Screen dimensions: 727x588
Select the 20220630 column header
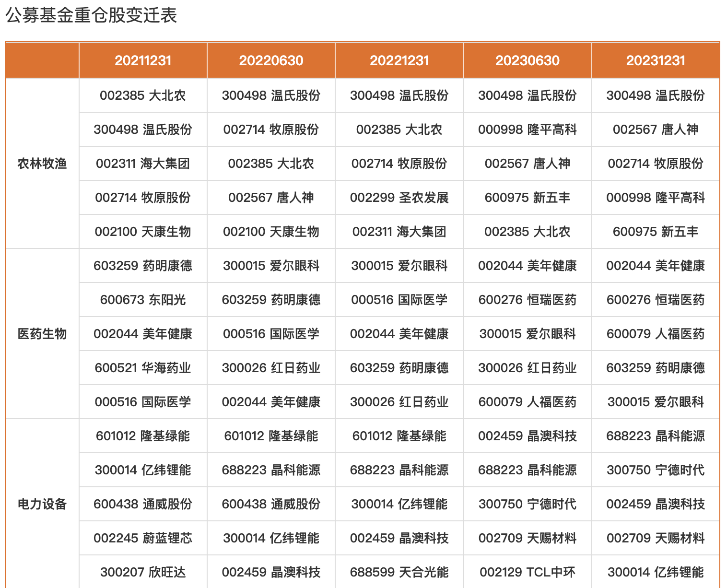coord(271,60)
